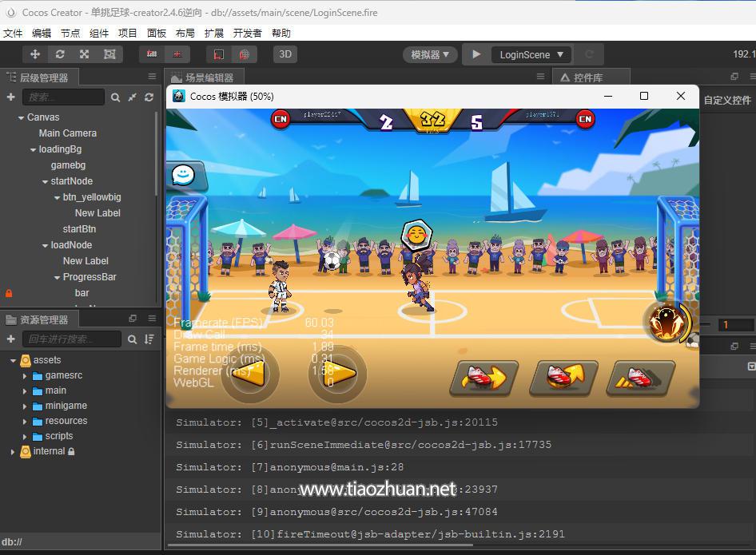
Task: Tap the forward kick shoe button
Action: point(484,379)
